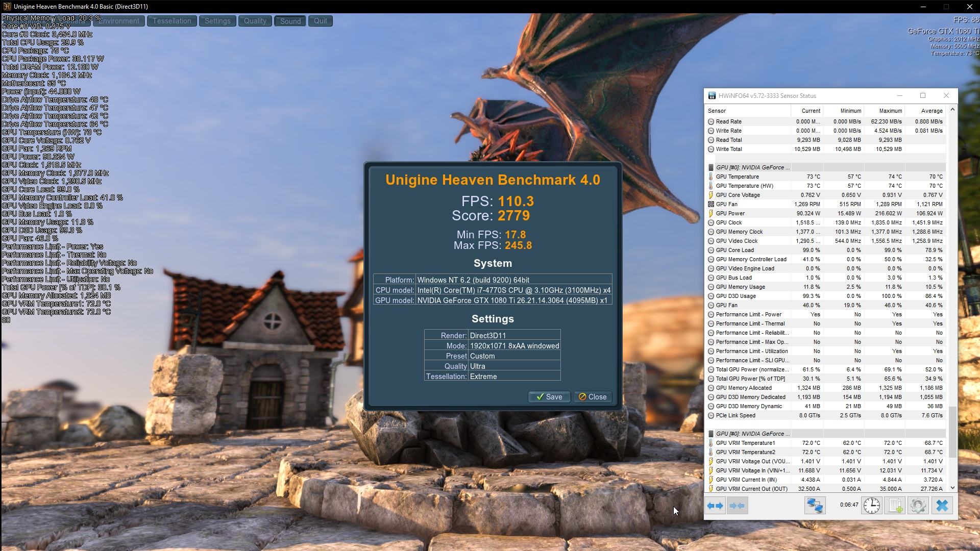Open the network remote monitoring icon

(815, 506)
